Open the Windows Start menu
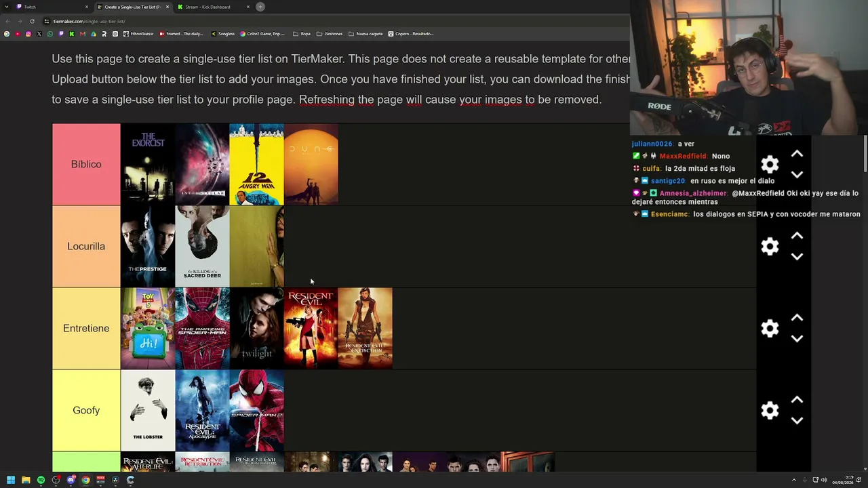The image size is (868, 488). (11, 480)
